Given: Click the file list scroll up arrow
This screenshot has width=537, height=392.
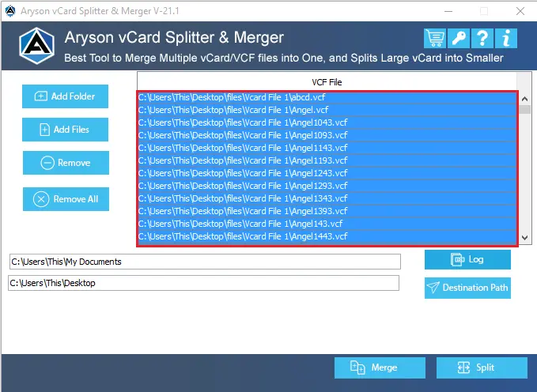Looking at the screenshot, I should pyautogui.click(x=524, y=99).
